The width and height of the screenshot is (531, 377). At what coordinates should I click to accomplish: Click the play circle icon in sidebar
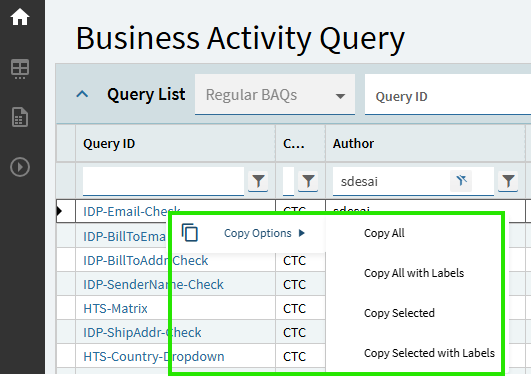(20, 167)
